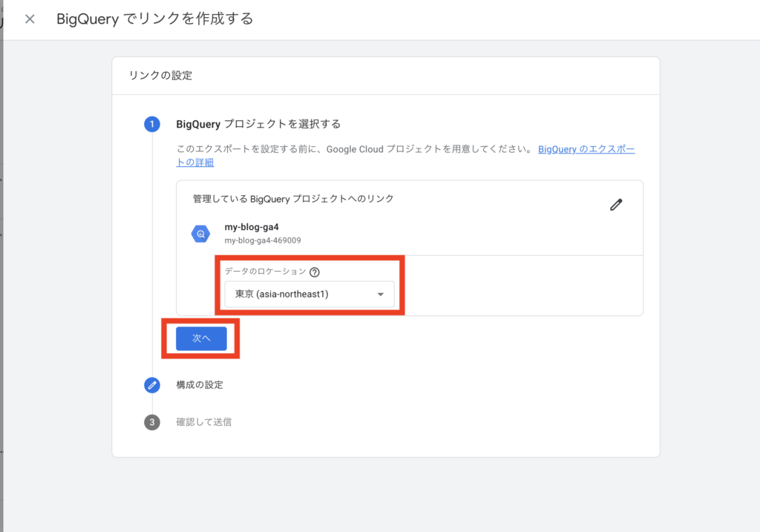Click the step 3 circle icon
The height and width of the screenshot is (532, 760).
(x=152, y=422)
